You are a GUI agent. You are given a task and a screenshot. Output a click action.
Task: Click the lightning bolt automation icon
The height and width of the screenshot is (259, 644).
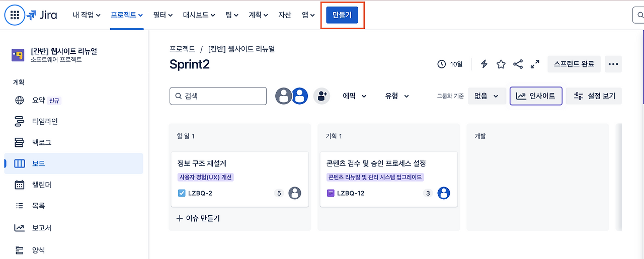click(x=484, y=64)
